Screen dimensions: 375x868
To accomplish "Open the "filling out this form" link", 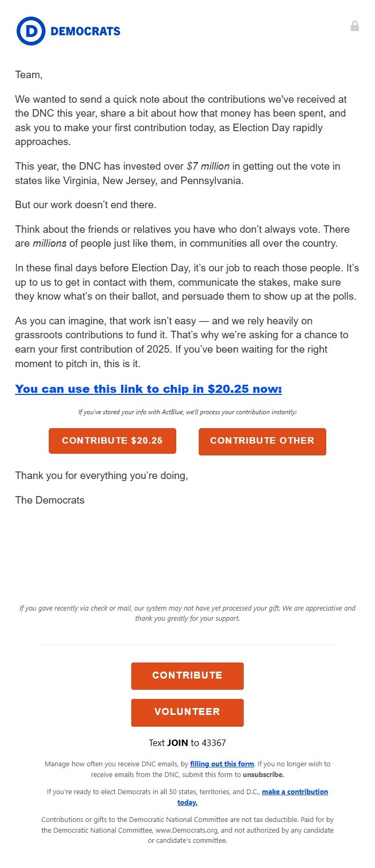I will coord(222,764).
